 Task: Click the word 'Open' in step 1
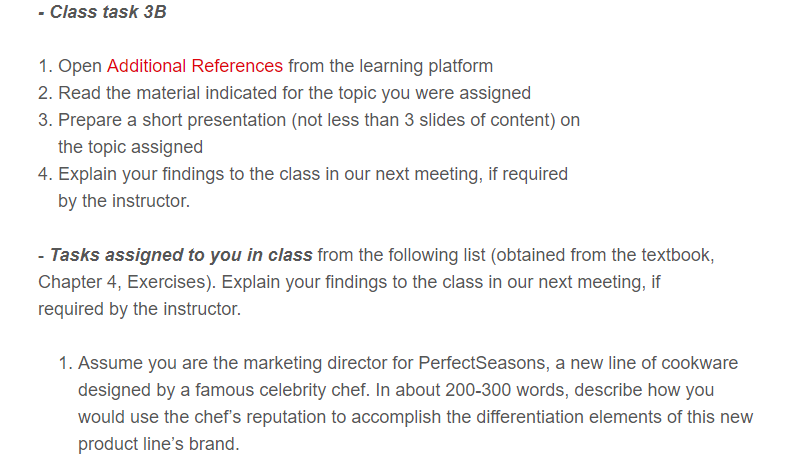pyautogui.click(x=80, y=66)
